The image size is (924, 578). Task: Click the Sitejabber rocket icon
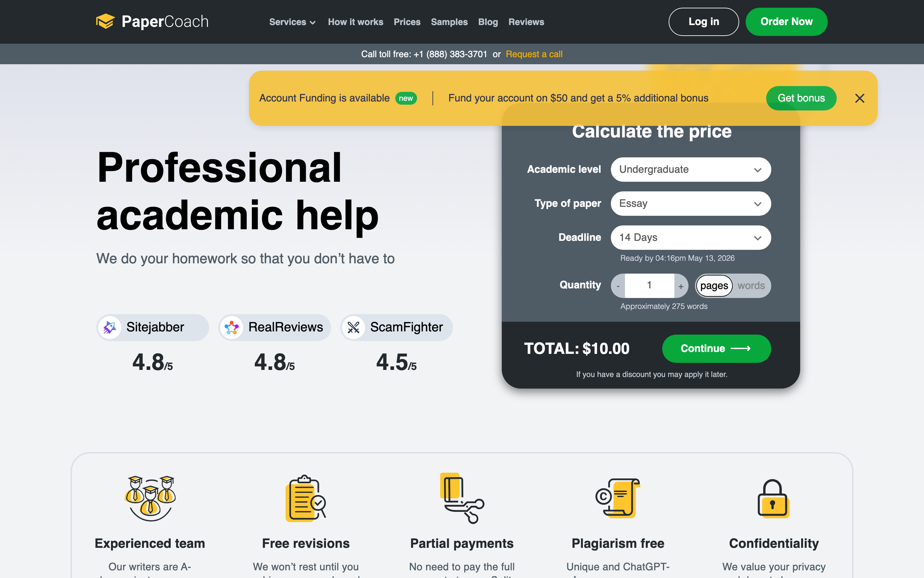110,327
